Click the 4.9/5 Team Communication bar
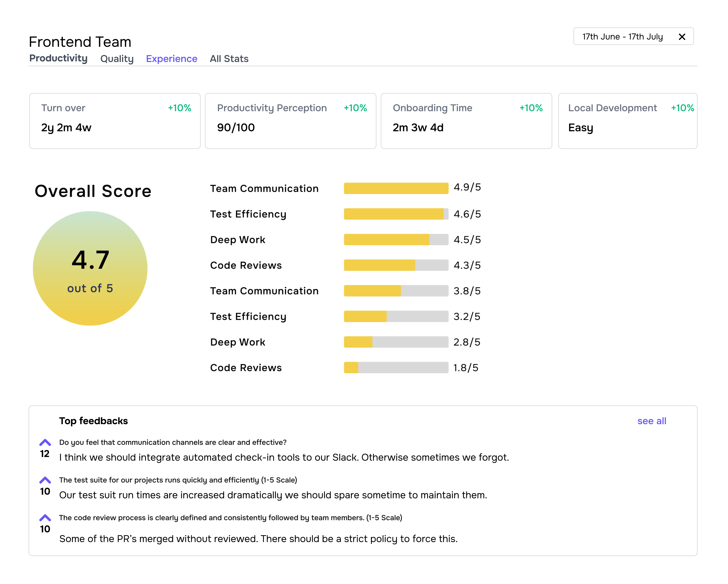The width and height of the screenshot is (728, 584). pos(396,188)
